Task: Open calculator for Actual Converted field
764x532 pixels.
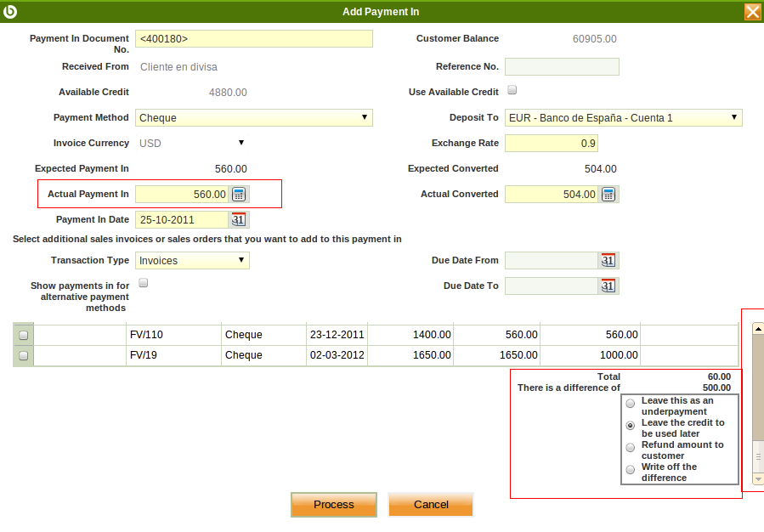Action: [608, 195]
